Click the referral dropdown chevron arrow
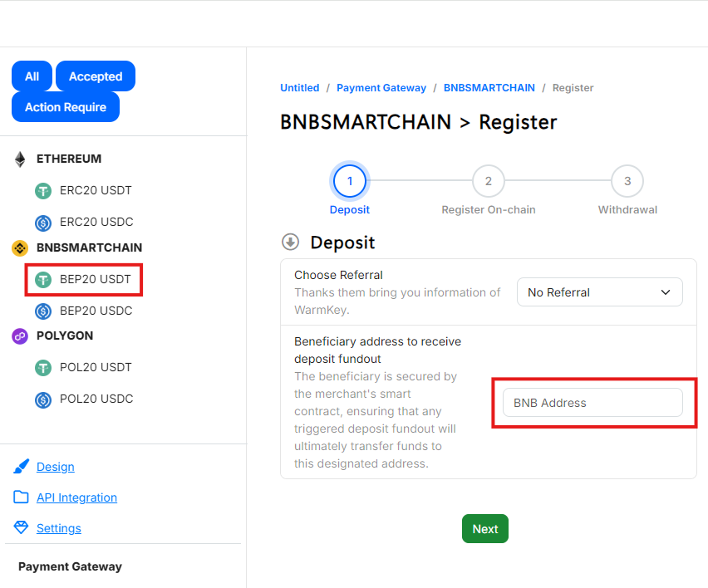The image size is (708, 588). pos(665,292)
